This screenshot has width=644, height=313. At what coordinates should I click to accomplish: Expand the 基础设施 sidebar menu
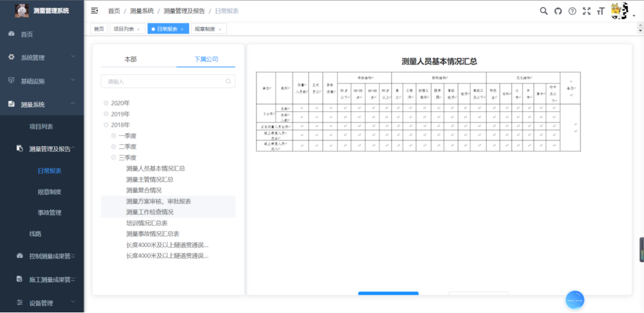click(42, 81)
